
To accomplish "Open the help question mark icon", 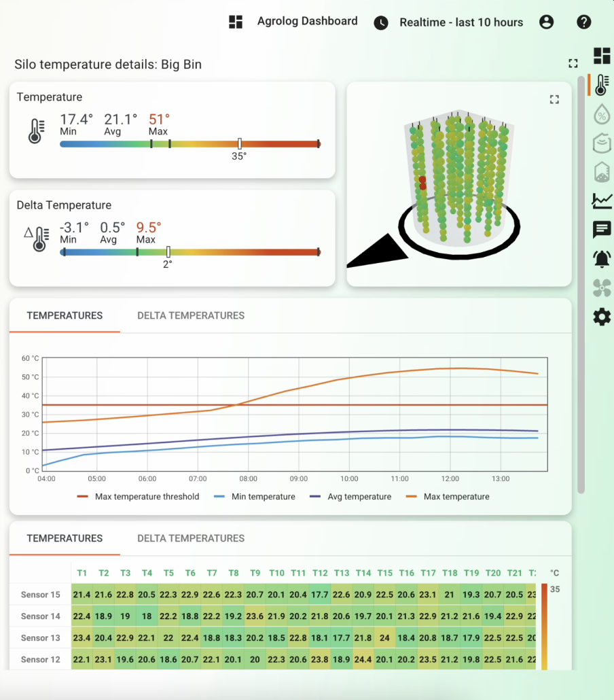I will 583,22.
